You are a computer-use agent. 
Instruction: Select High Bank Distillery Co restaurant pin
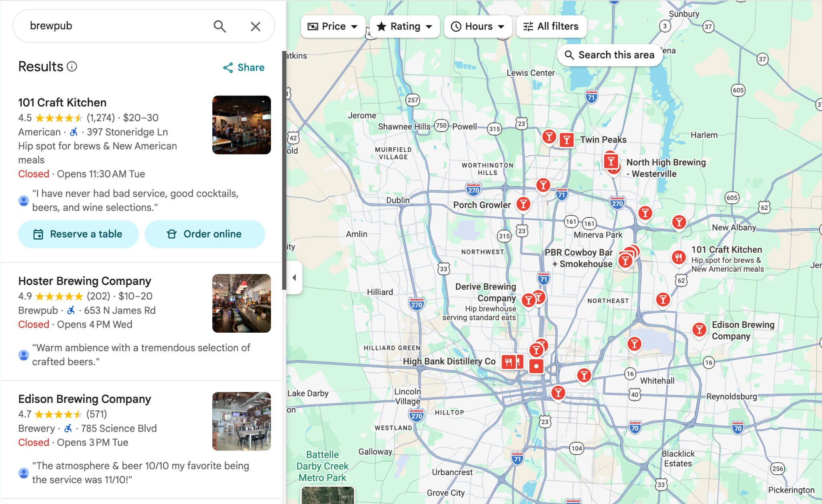(x=509, y=362)
